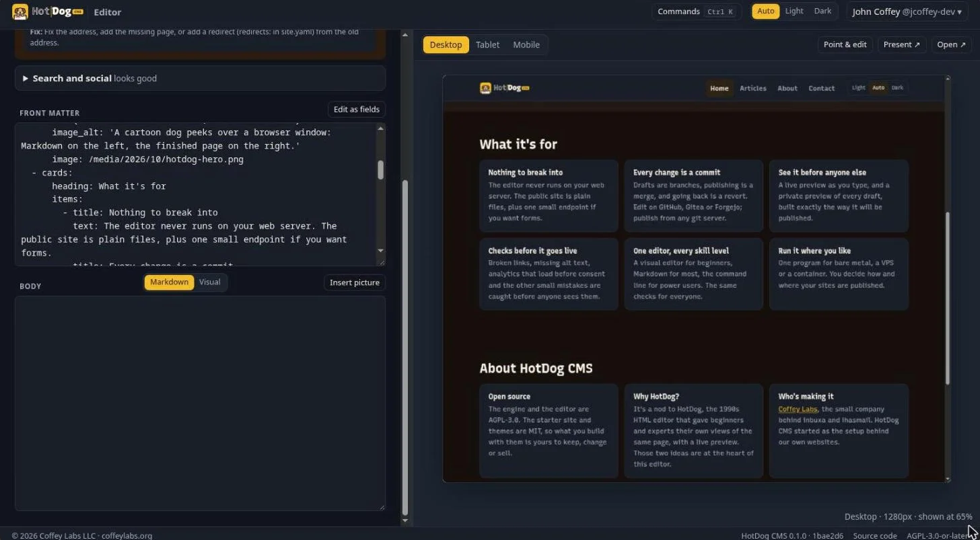Click the Present button

point(901,44)
